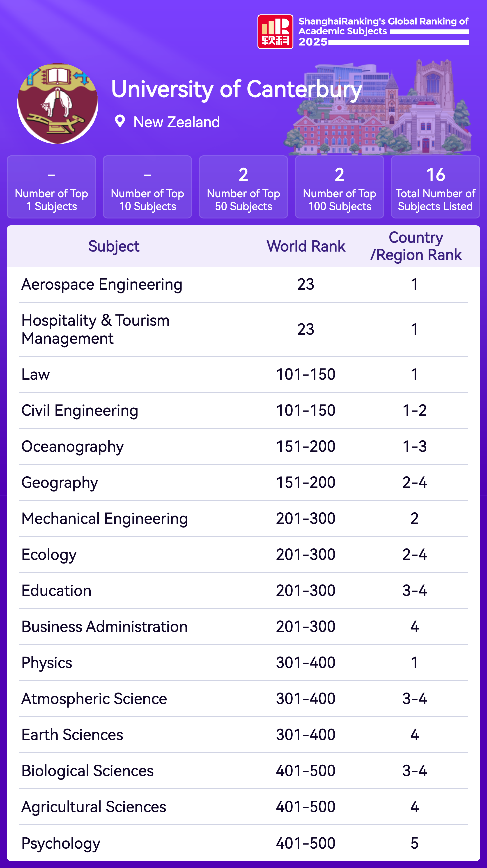The image size is (487, 868).
Task: Select the Total Number of Subjects Listed card
Action: click(x=435, y=187)
